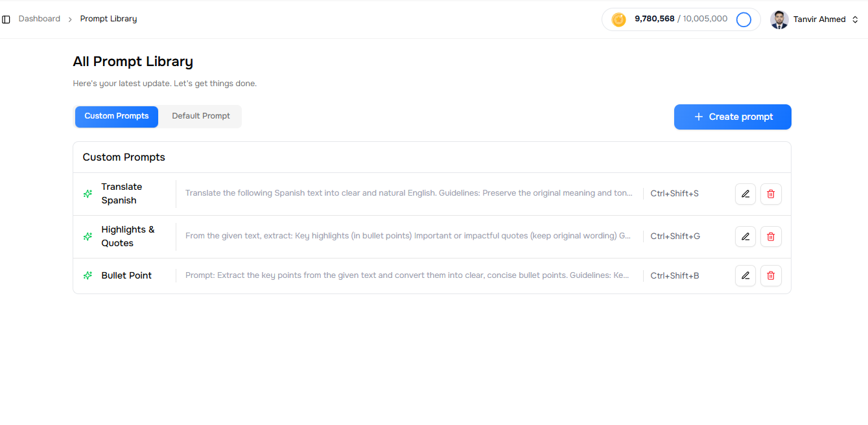Image resolution: width=868 pixels, height=425 pixels.
Task: Go to Dashboard breadcrumb link
Action: click(40, 19)
